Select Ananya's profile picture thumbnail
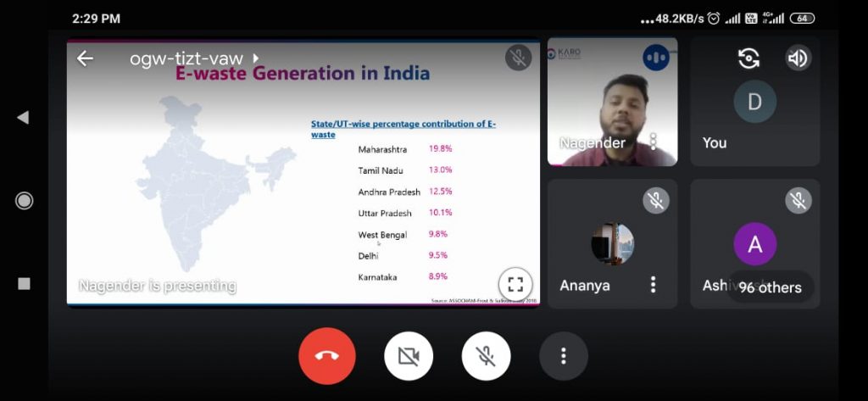Viewport: 868px width, 401px height. tap(612, 244)
